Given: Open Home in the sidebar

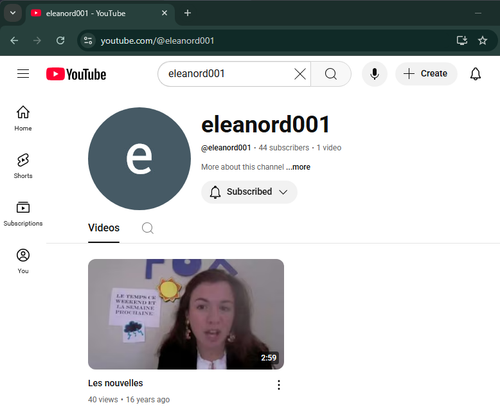Looking at the screenshot, I should tap(23, 118).
